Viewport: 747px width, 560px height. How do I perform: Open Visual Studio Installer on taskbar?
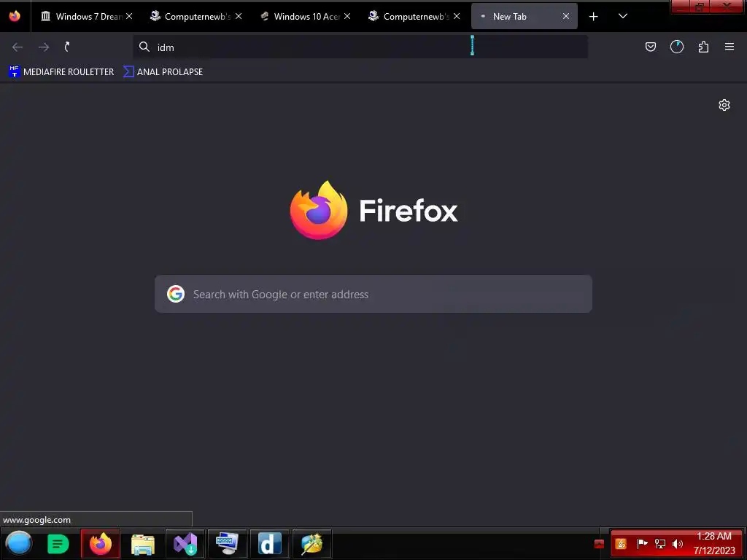point(185,544)
